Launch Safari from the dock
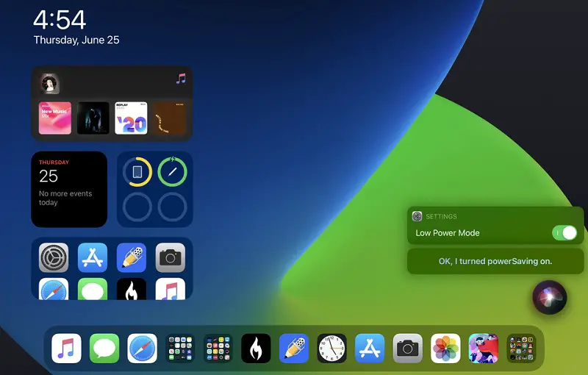This screenshot has height=375, width=588. coord(142,349)
